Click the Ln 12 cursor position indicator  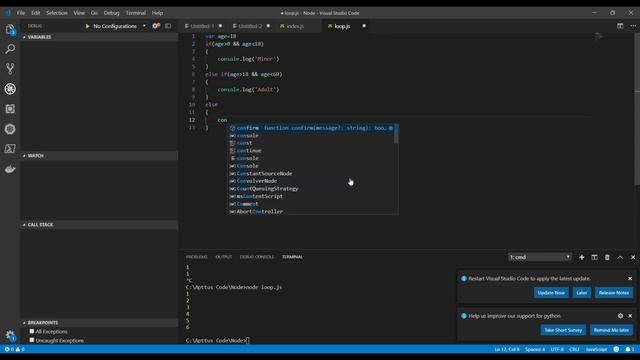(x=507, y=349)
